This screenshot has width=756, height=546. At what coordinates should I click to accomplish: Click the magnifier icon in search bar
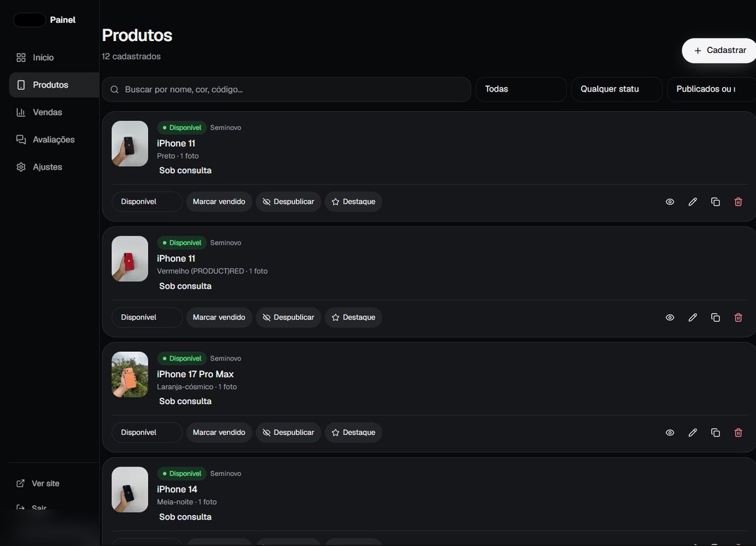[115, 90]
